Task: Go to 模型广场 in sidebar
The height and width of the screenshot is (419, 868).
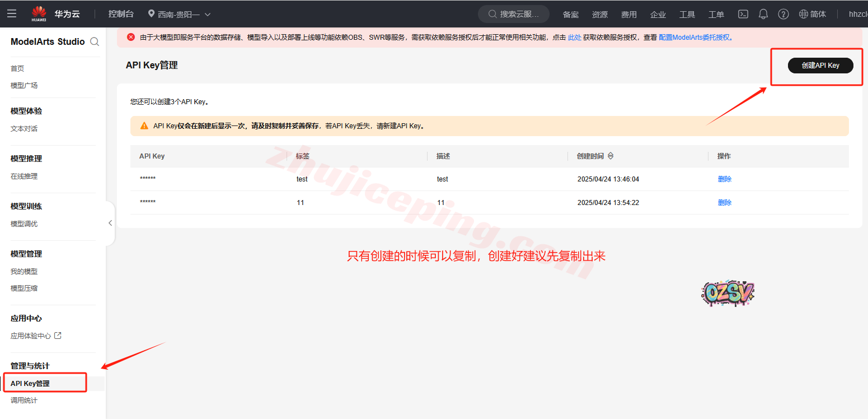Action: coord(24,86)
